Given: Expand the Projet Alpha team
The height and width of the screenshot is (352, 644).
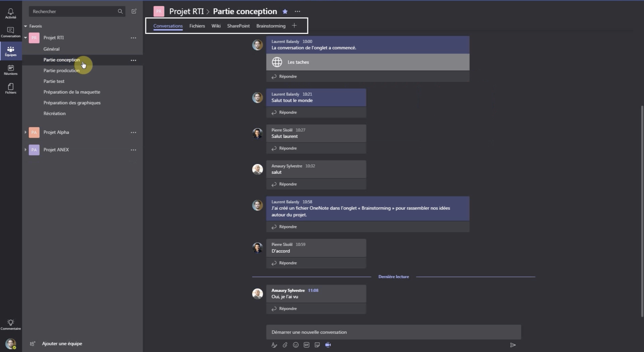Looking at the screenshot, I should (25, 132).
